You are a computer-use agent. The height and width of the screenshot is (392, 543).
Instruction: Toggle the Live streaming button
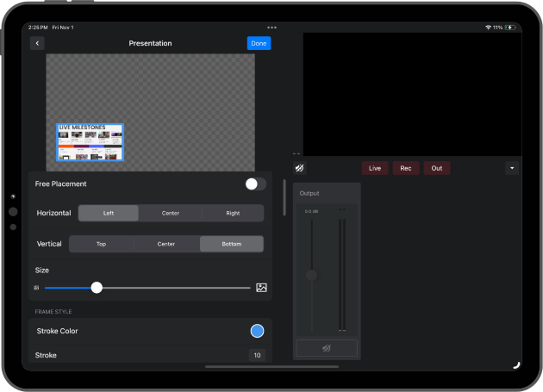click(x=375, y=168)
